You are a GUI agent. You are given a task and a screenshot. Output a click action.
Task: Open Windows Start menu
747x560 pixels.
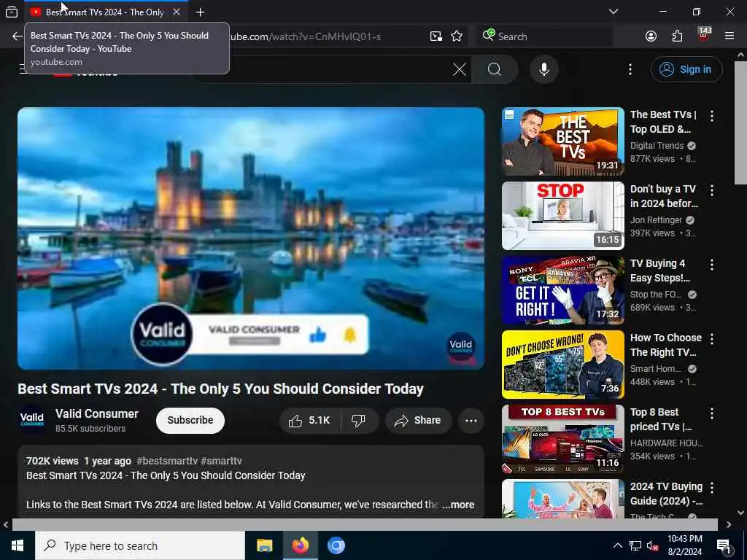18,545
